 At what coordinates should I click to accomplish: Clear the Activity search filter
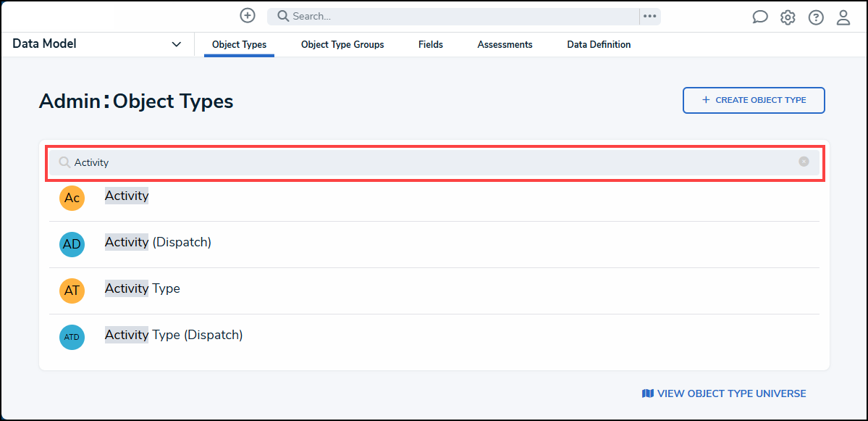click(x=804, y=162)
